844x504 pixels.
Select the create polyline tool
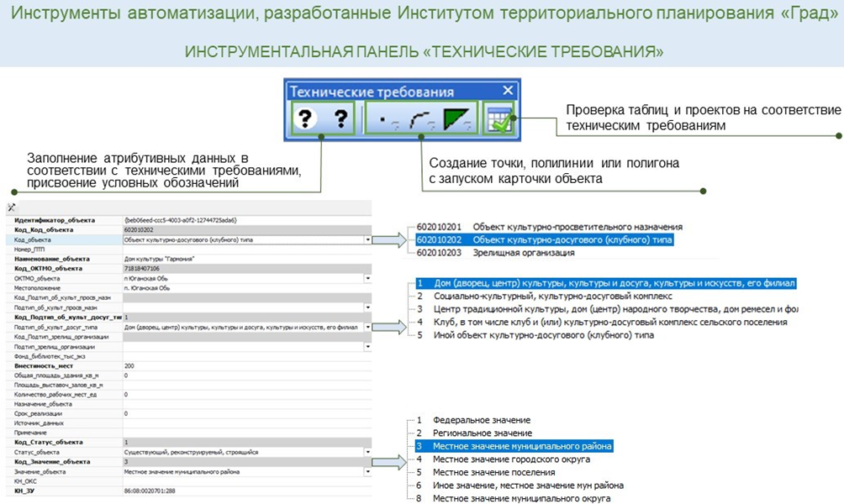point(423,120)
